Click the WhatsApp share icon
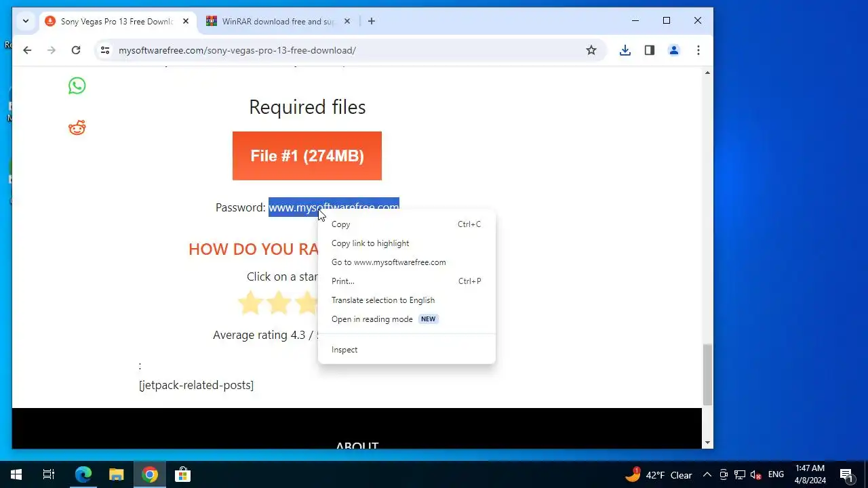 click(x=77, y=85)
